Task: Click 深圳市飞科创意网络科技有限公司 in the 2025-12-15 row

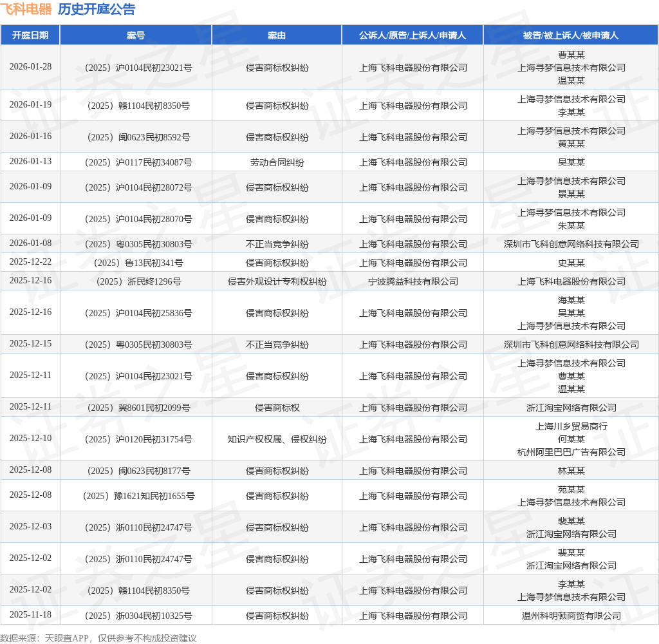Action: coord(571,345)
